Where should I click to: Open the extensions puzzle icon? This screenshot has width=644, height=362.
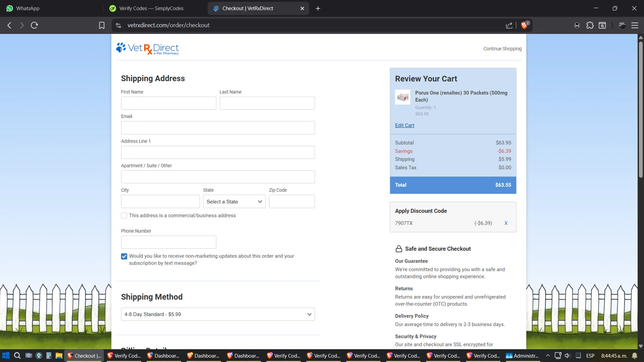click(590, 25)
